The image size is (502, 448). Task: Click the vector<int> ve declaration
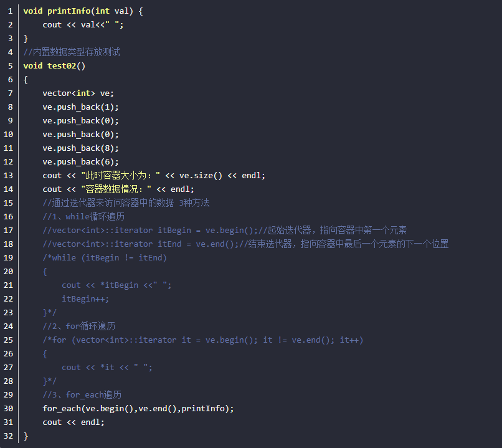(78, 93)
